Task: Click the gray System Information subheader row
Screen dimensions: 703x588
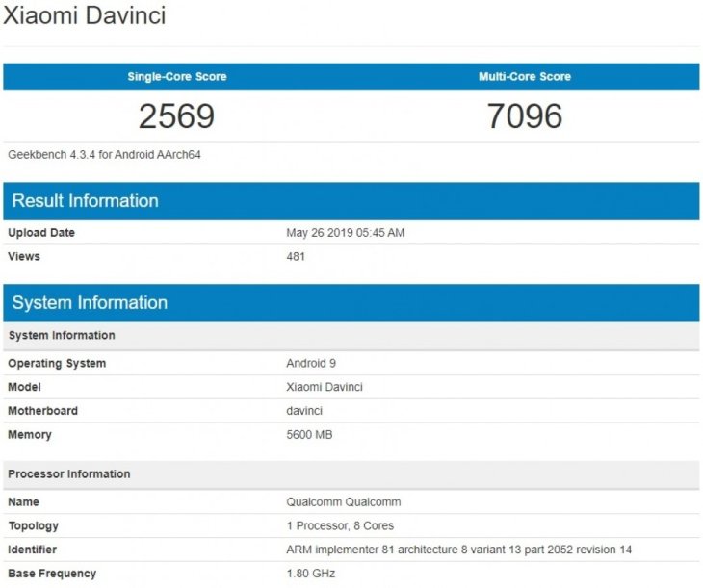Action: (x=62, y=336)
